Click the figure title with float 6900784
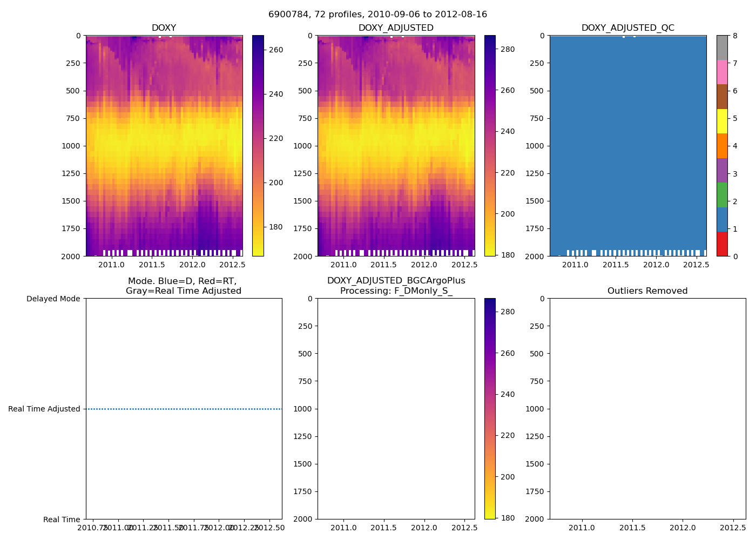756x540 pixels. pos(377,15)
